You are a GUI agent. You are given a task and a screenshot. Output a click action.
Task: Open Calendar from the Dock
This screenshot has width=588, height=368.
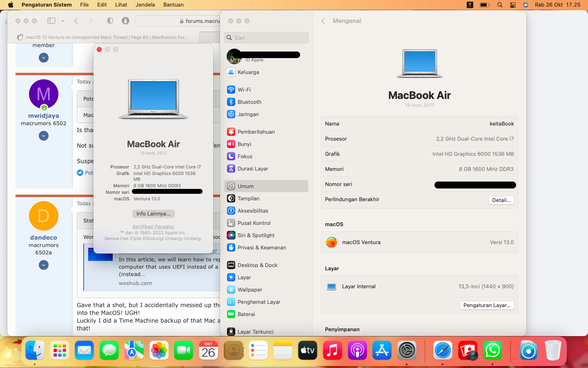208,350
